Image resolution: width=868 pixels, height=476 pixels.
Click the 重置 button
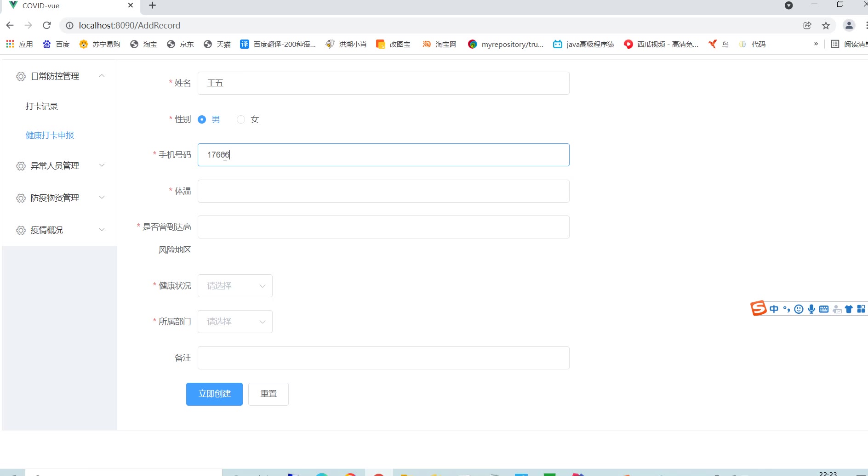268,394
